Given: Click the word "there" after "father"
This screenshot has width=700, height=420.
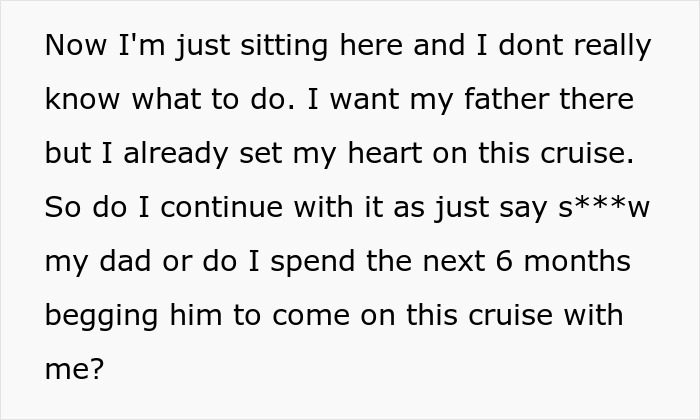Looking at the screenshot, I should pyautogui.click(x=595, y=101).
